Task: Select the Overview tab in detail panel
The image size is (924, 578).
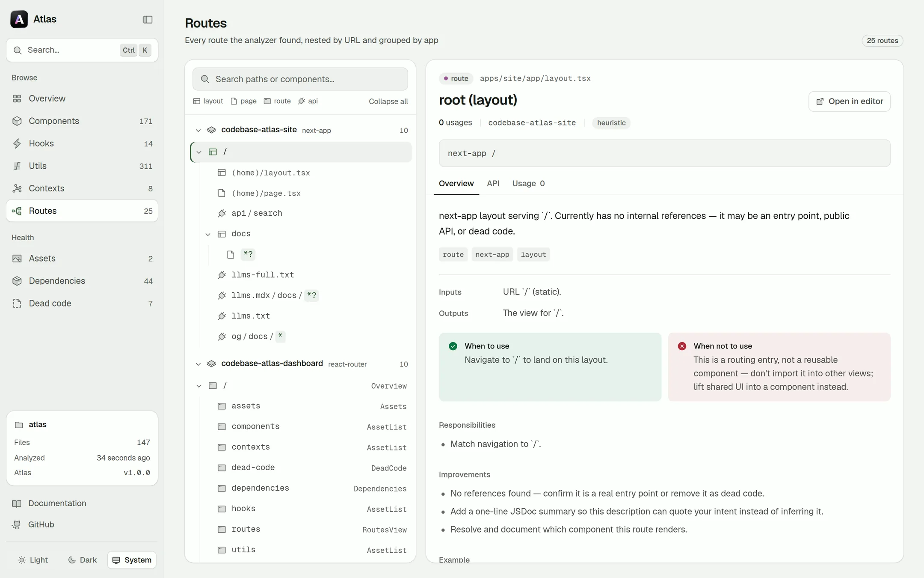Action: point(456,183)
